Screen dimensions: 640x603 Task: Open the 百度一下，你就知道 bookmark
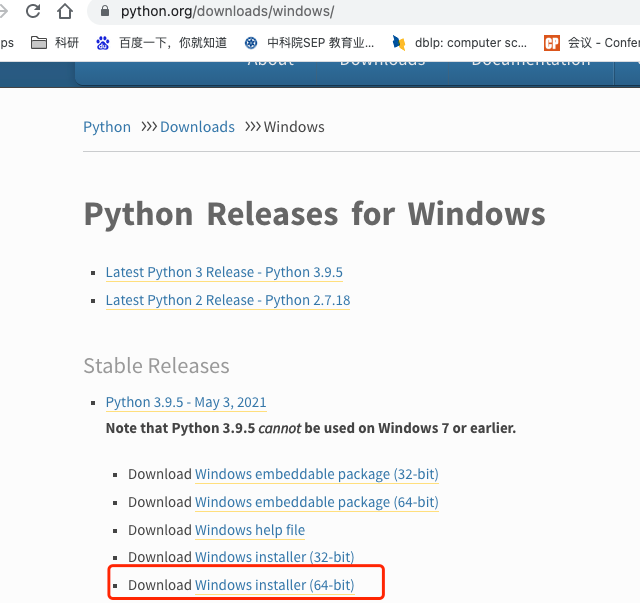click(173, 42)
